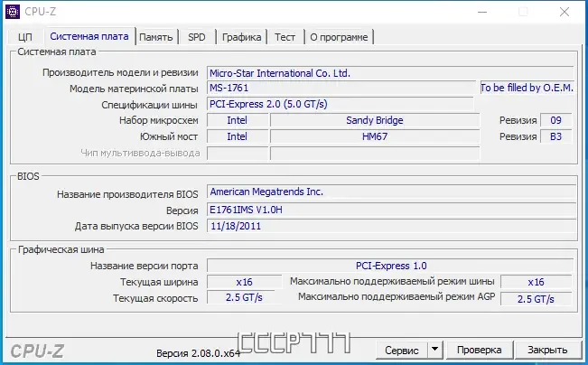
Task: Click the BIOS date 11/18/2011
Action: 391,226
